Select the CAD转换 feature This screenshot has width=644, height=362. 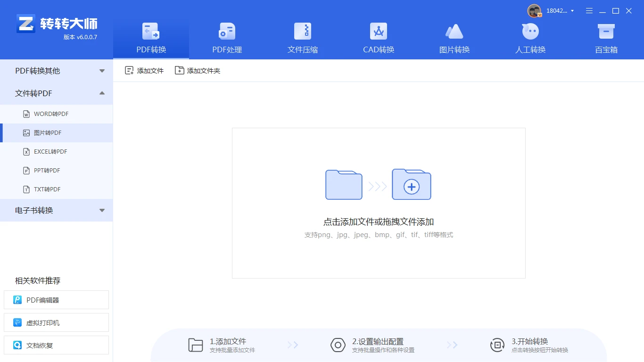pos(378,38)
